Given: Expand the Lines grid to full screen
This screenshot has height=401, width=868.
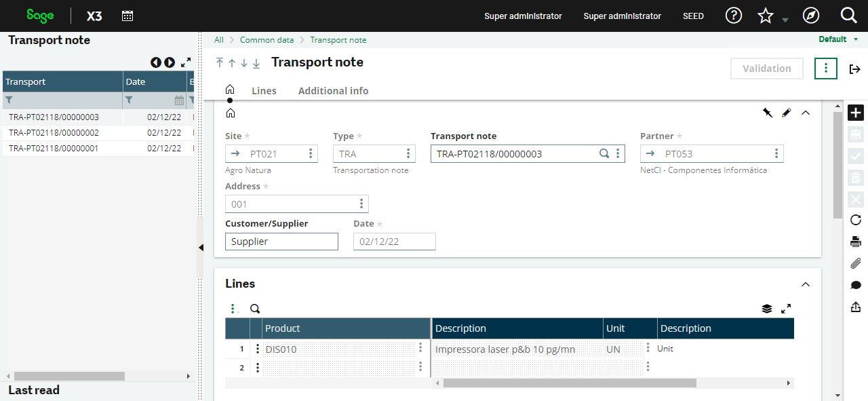Looking at the screenshot, I should pos(787,308).
